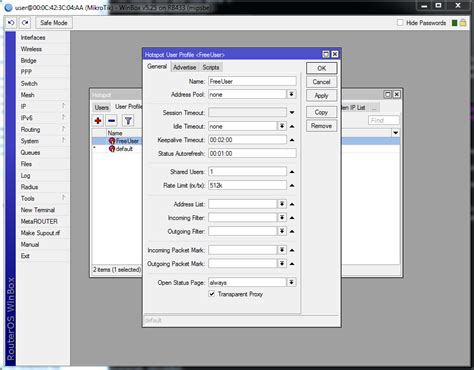
Task: Click the Find search box
Action: click(384, 120)
